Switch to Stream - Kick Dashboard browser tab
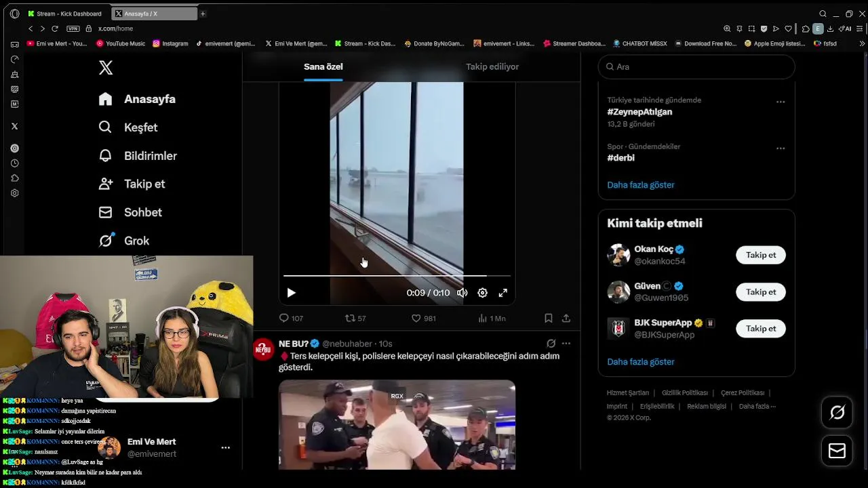This screenshot has height=488, width=868. (66, 14)
